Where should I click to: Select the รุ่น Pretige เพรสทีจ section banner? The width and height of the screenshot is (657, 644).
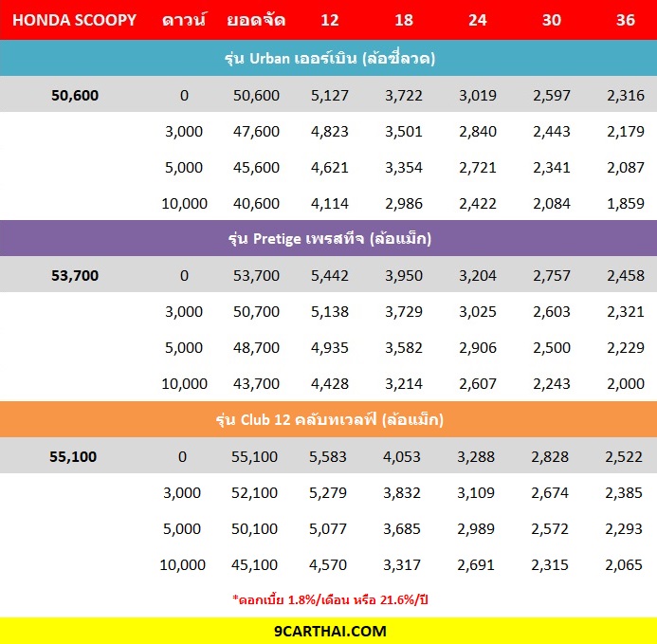[328, 238]
